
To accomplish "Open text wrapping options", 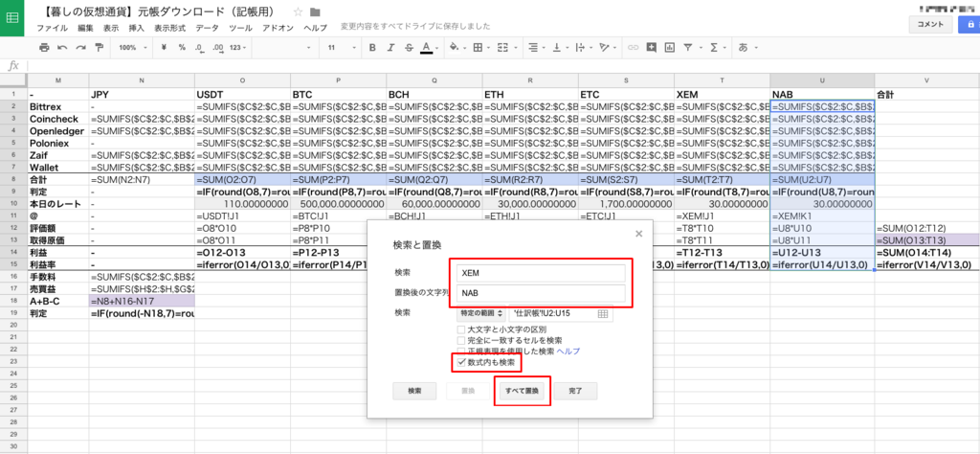I will pos(581,48).
